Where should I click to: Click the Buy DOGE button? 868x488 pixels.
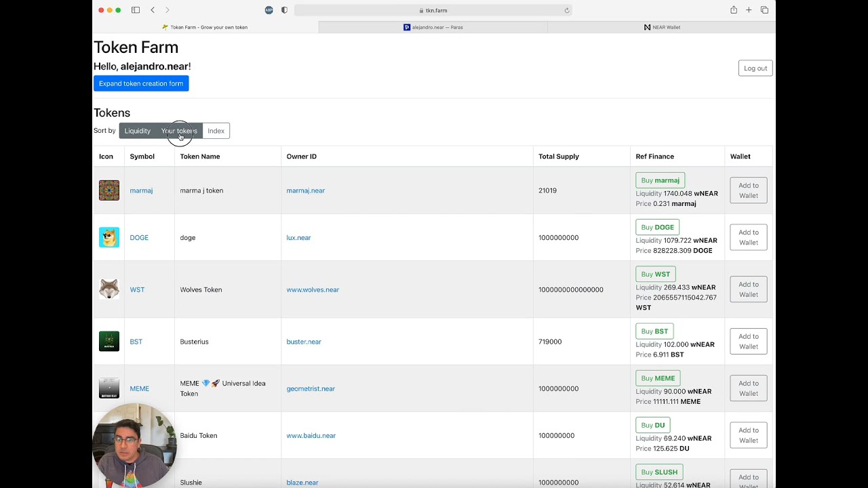coord(657,227)
